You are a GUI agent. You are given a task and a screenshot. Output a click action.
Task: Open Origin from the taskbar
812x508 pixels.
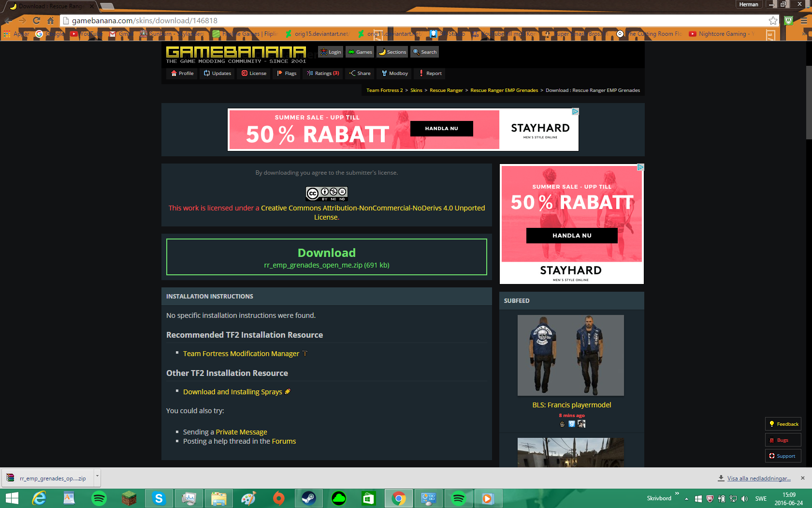[x=279, y=498]
